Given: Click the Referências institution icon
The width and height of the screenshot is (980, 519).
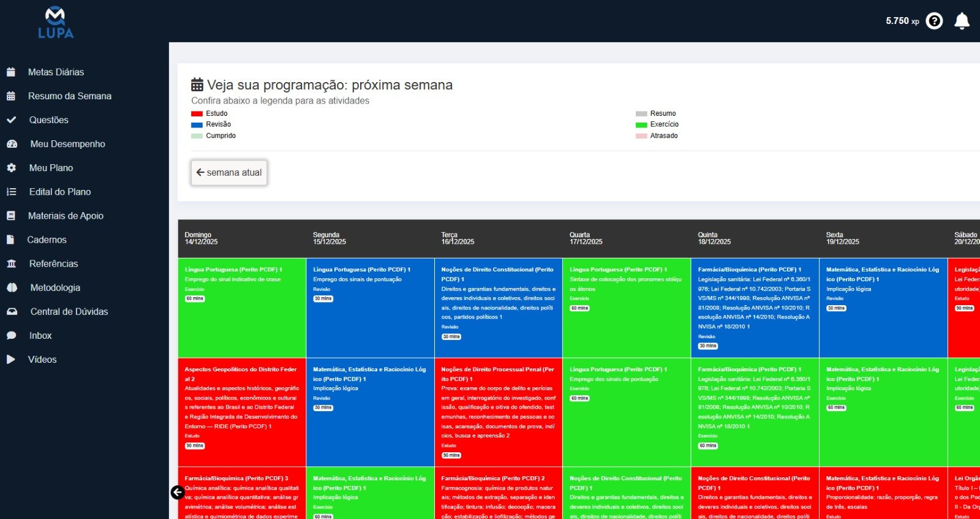Looking at the screenshot, I should click(11, 263).
